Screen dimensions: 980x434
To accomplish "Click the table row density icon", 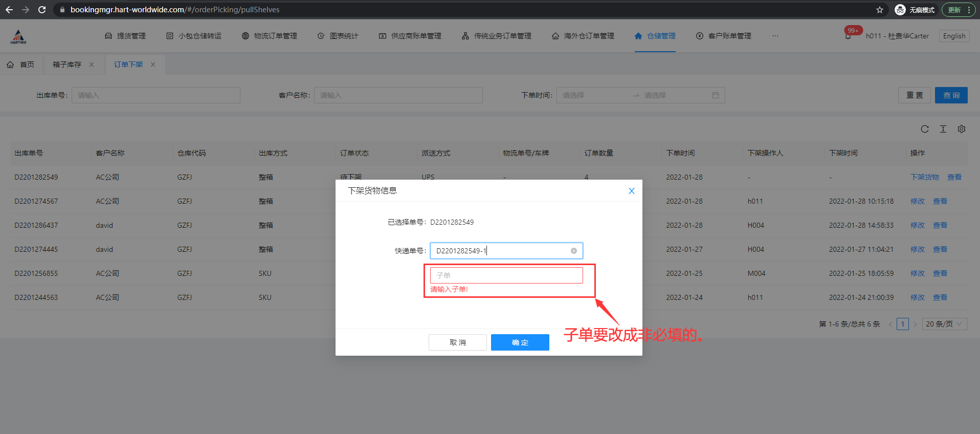I will [943, 129].
